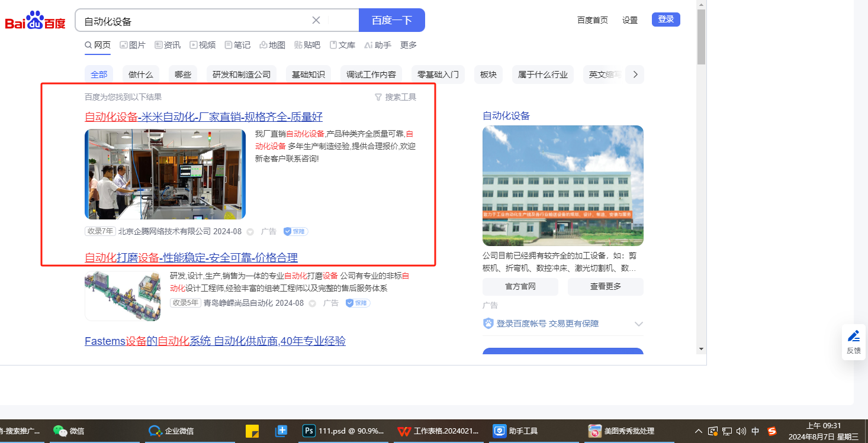Click 保障 badge on the 北京企腾 result

pos(295,231)
